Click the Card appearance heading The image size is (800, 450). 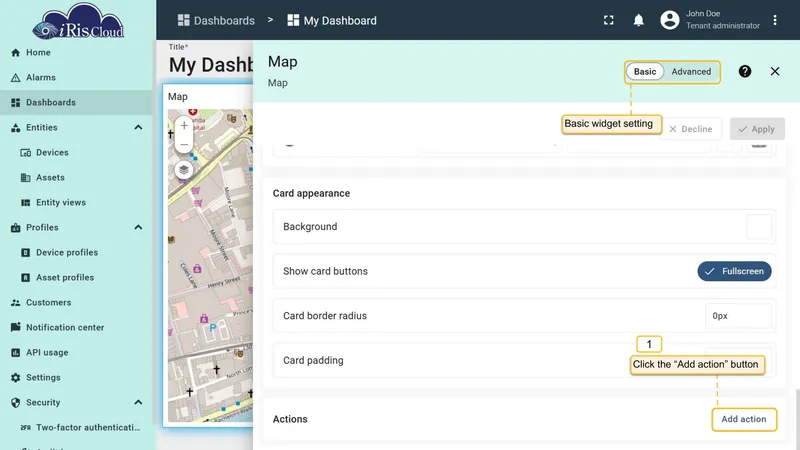coord(311,193)
